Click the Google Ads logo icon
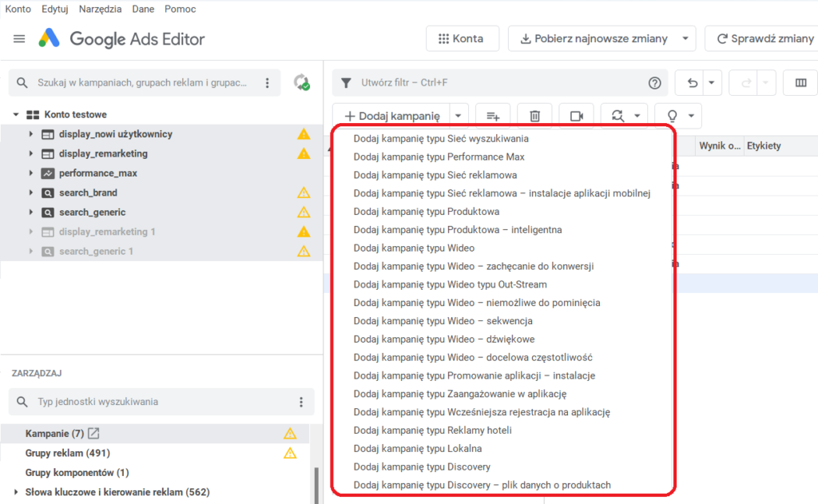The image size is (818, 504). coord(50,38)
